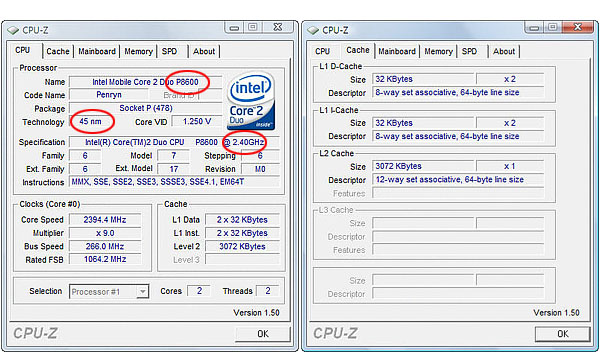
Task: Open Memory tab in right window
Action: tap(438, 51)
